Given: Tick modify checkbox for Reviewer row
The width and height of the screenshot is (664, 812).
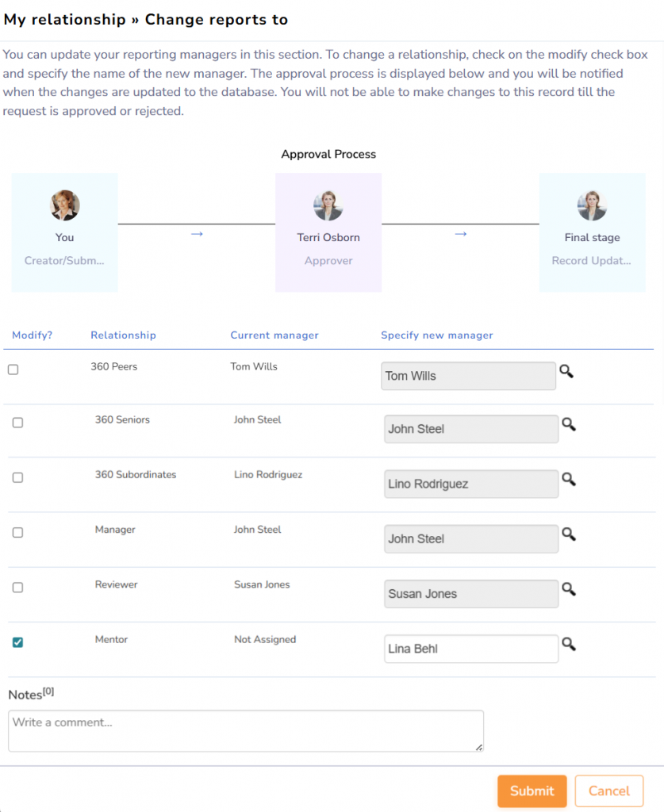Looking at the screenshot, I should (17, 588).
